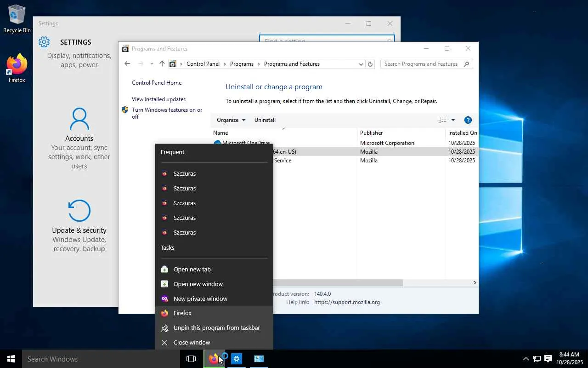Click the Search Programs and Features field

tap(421, 64)
